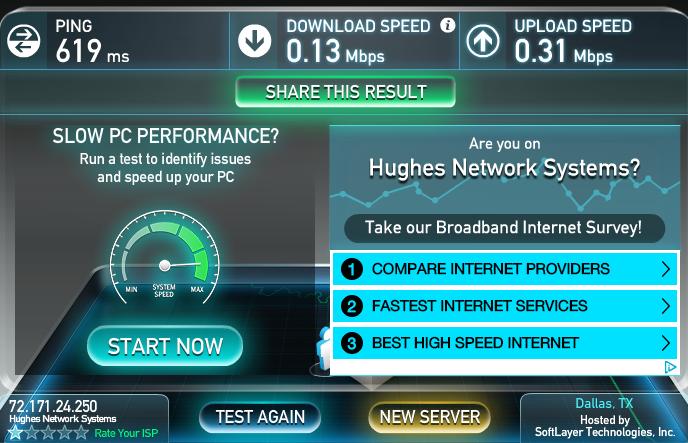
Task: Expand Fastest Internet Services chevron
Action: pyautogui.click(x=666, y=306)
